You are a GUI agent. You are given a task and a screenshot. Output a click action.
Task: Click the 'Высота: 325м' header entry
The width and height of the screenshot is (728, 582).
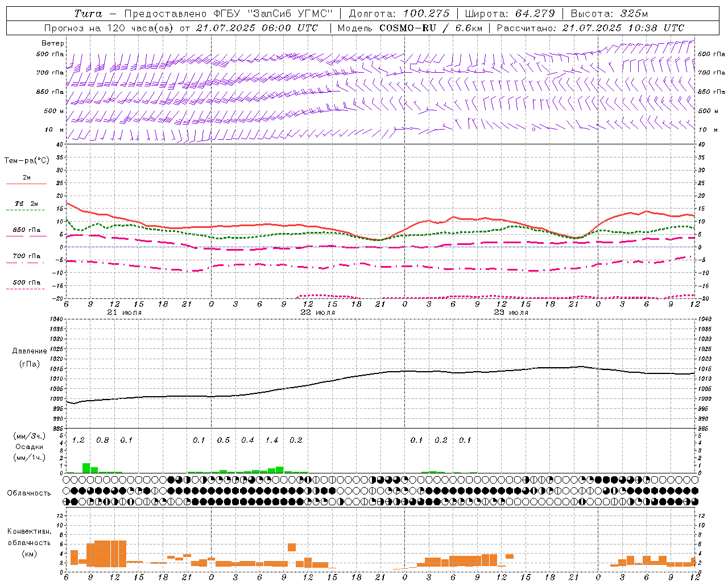click(609, 14)
